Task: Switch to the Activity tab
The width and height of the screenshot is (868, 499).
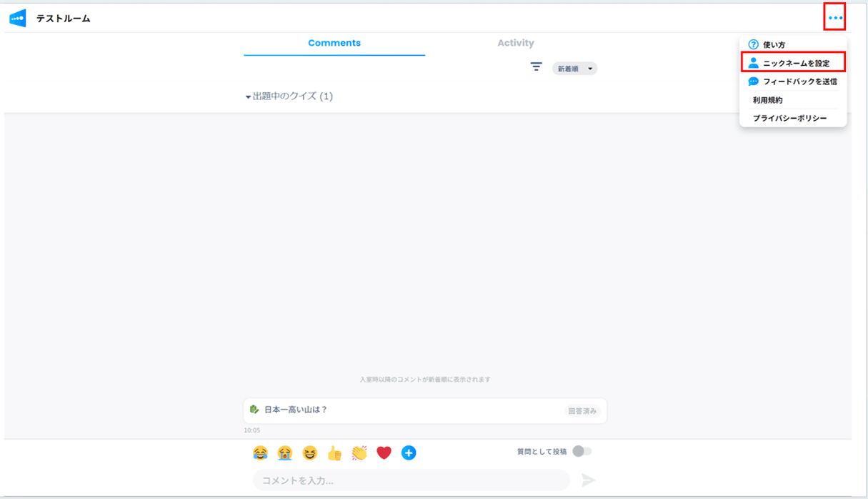Action: (516, 43)
